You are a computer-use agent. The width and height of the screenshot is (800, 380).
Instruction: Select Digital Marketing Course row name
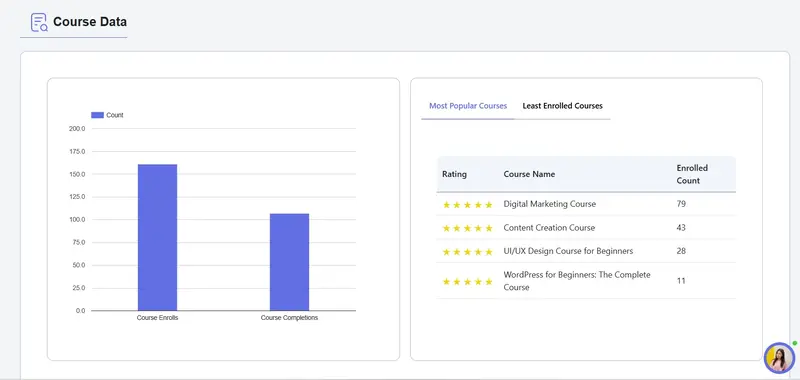(x=549, y=204)
